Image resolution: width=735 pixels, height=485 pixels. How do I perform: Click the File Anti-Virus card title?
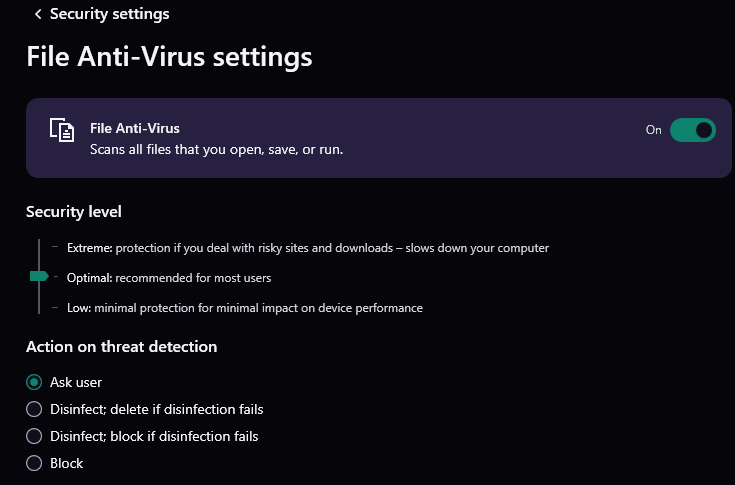pos(135,128)
